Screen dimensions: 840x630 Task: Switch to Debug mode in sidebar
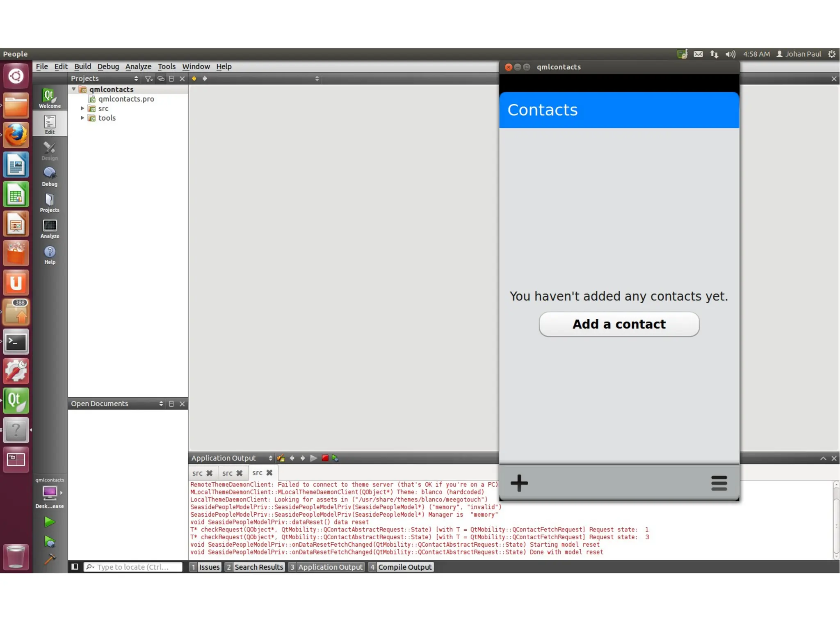click(50, 176)
